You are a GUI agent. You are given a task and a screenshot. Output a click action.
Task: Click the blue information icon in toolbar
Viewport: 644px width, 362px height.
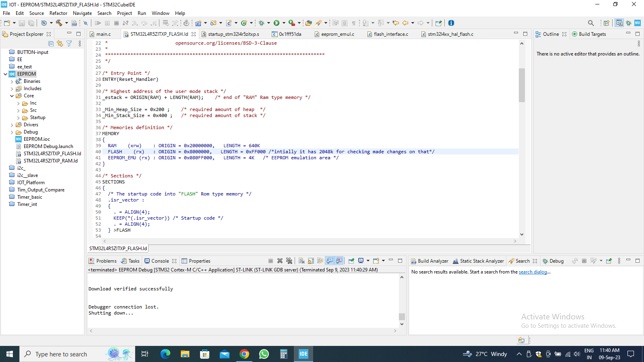451,23
